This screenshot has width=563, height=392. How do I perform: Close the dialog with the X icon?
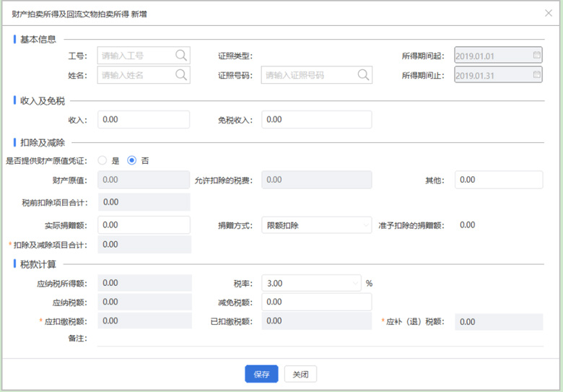coord(548,13)
